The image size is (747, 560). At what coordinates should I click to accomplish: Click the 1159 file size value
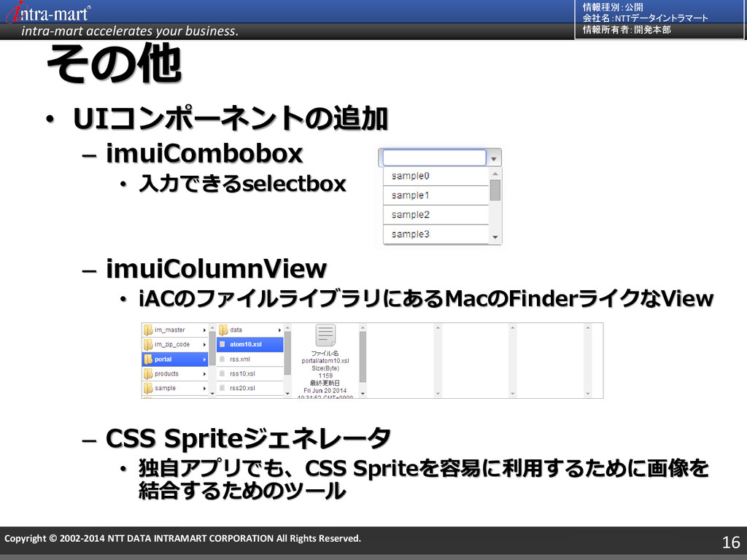coord(325,376)
